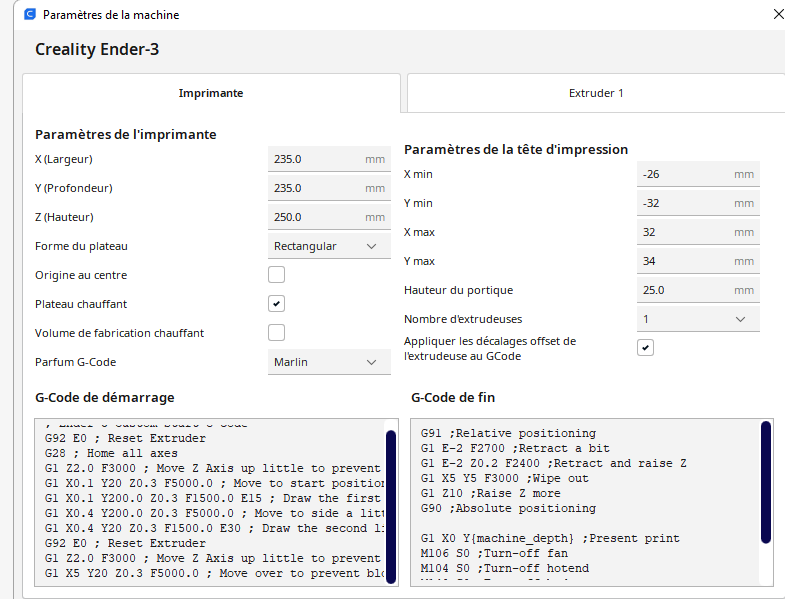785x599 pixels.
Task: Close the Paramètres de la machine dialog
Action: tap(778, 15)
